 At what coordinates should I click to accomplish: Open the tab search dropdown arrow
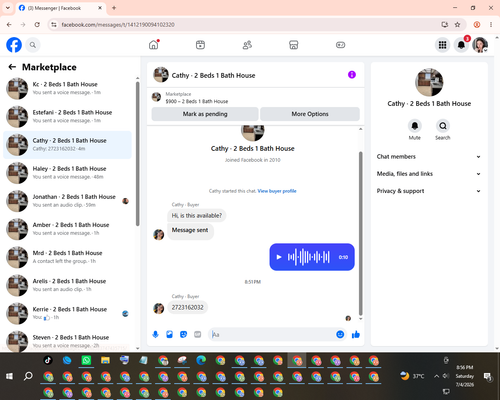pos(8,8)
